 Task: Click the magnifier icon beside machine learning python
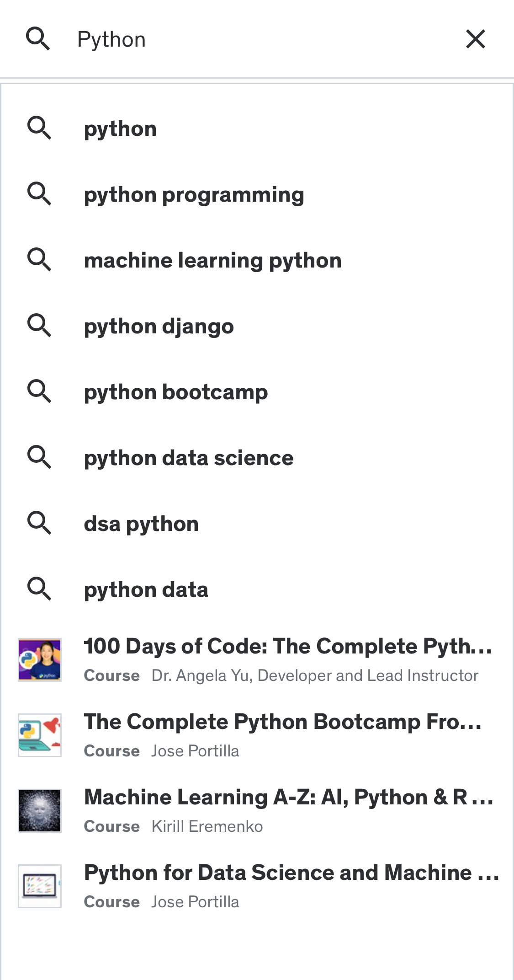[40, 260]
